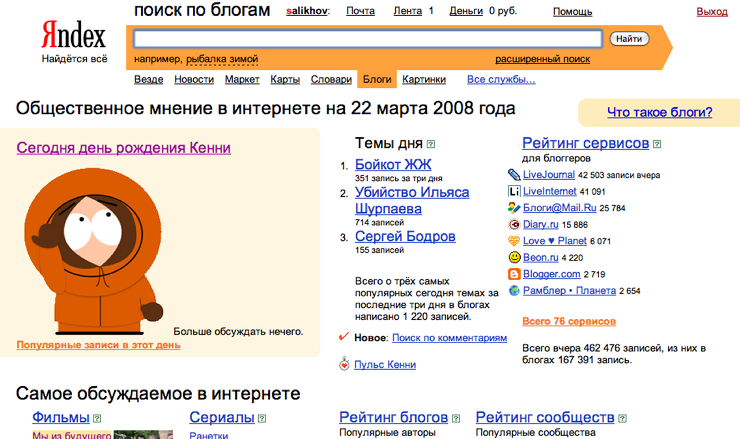Click the example query рыбалка зимой

tap(222, 59)
